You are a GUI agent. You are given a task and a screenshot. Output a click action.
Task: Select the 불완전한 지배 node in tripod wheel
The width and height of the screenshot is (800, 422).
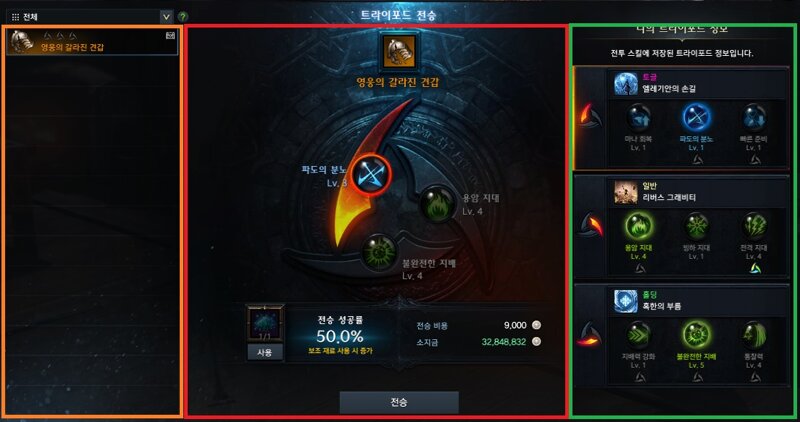coord(379,252)
